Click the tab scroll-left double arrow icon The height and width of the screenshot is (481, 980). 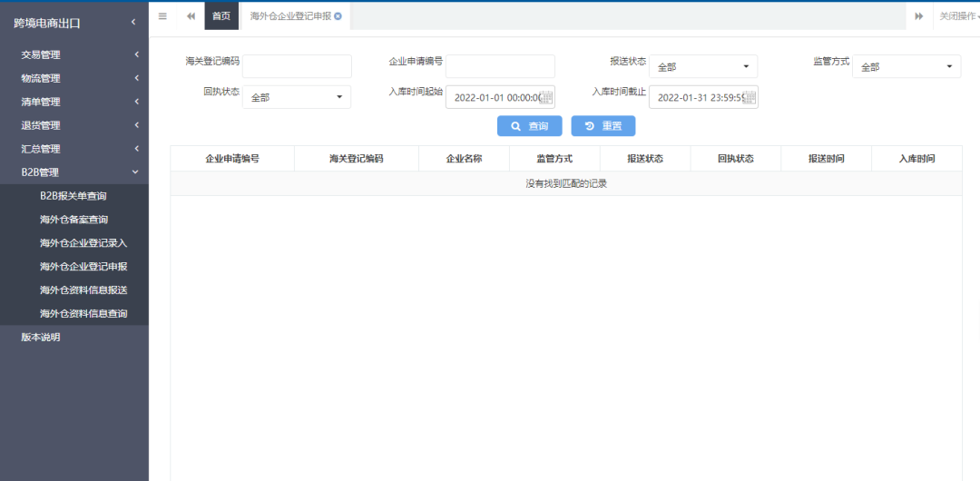coord(191,16)
